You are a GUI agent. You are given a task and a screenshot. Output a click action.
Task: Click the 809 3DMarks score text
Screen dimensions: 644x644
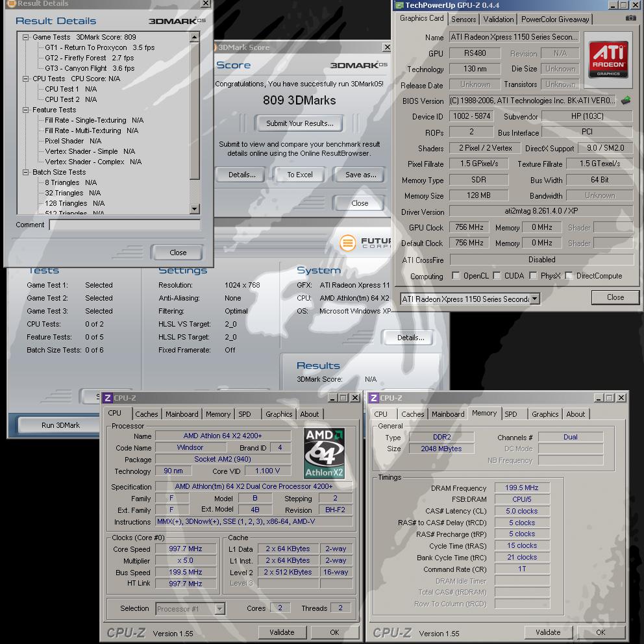tap(299, 100)
